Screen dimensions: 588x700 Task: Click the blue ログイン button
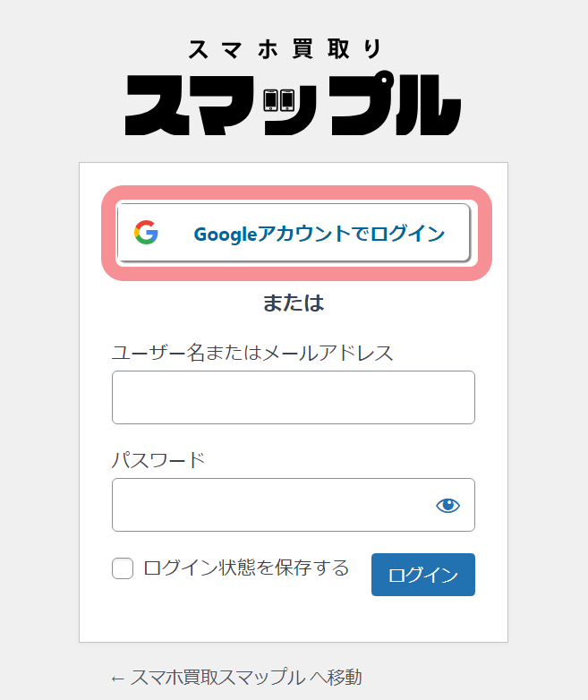pyautogui.click(x=422, y=575)
